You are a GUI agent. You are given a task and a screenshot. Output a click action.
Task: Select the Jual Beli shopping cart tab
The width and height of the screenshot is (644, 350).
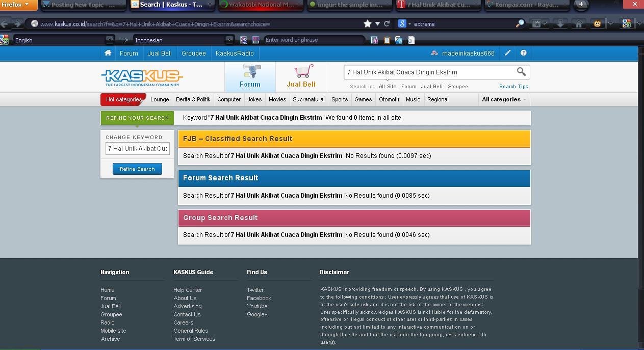301,76
